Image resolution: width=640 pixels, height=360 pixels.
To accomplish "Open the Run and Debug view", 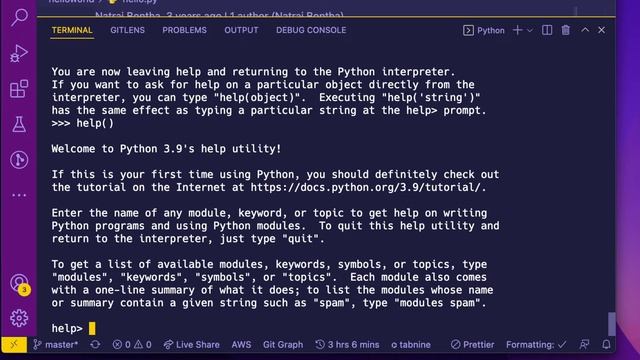I will click(x=19, y=53).
